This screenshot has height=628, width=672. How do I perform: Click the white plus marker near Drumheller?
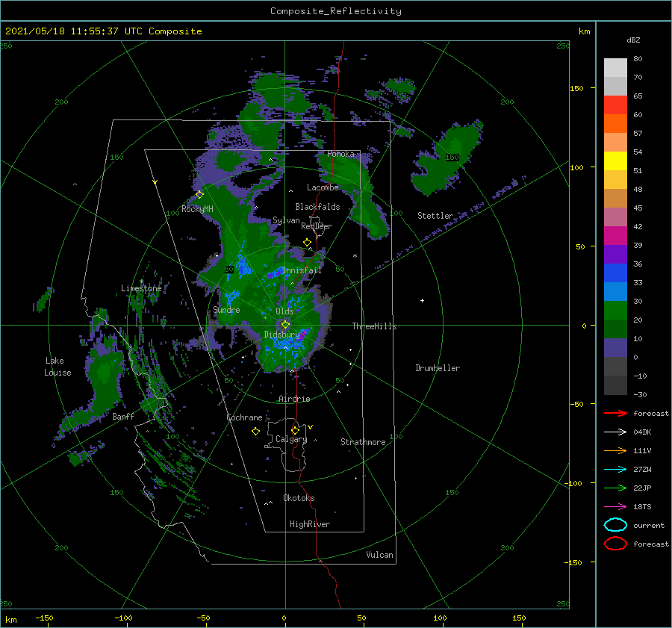(x=422, y=300)
